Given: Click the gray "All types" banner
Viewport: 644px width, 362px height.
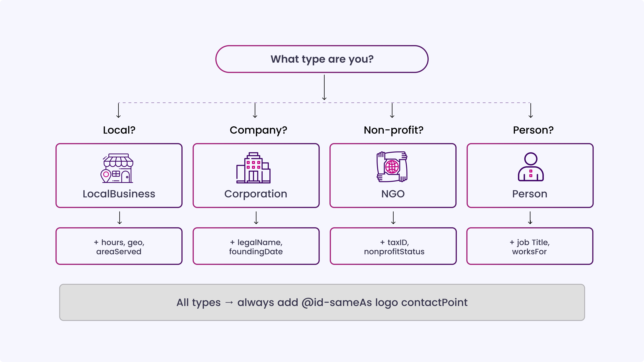Looking at the screenshot, I should 322,302.
